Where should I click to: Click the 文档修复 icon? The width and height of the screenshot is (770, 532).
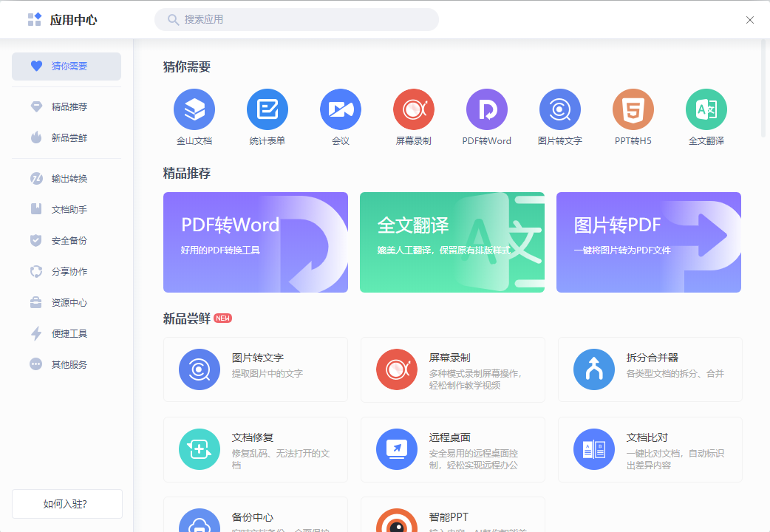click(x=200, y=449)
